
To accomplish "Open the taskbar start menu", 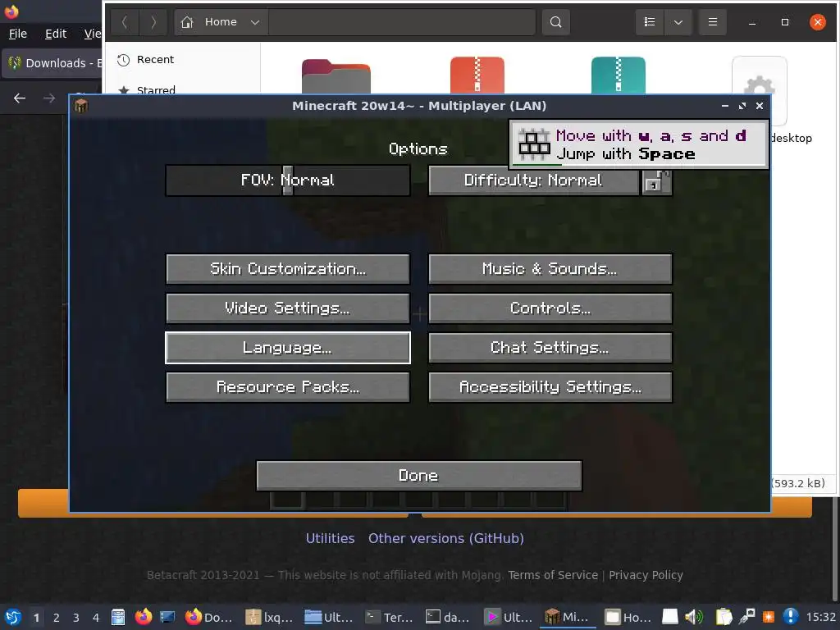I will (13, 617).
